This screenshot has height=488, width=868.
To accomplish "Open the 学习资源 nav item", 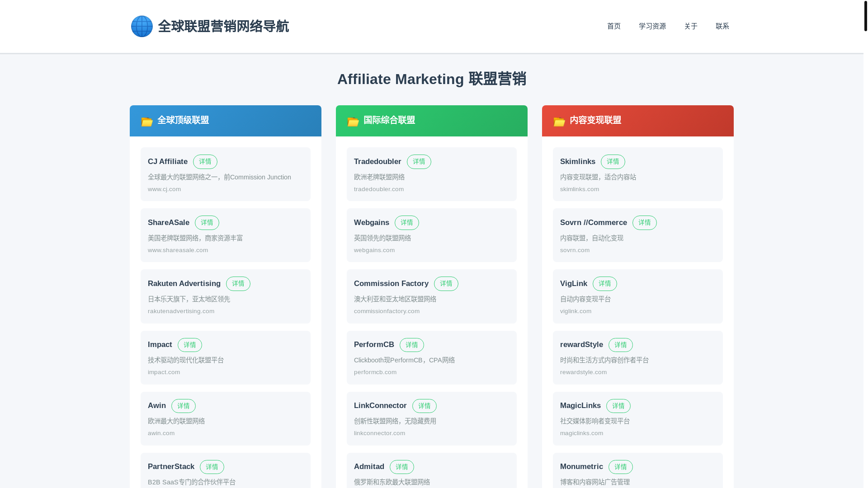I will coord(652,26).
